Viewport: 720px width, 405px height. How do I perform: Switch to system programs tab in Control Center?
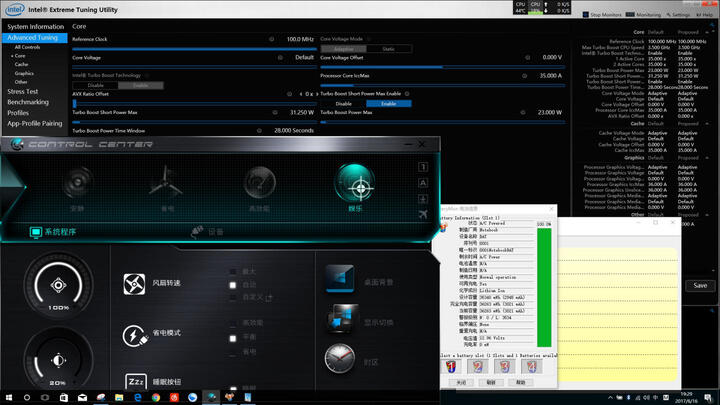[53, 232]
